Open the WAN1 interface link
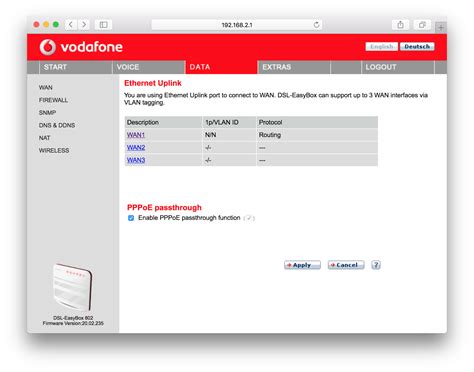The image size is (474, 372). [x=136, y=135]
